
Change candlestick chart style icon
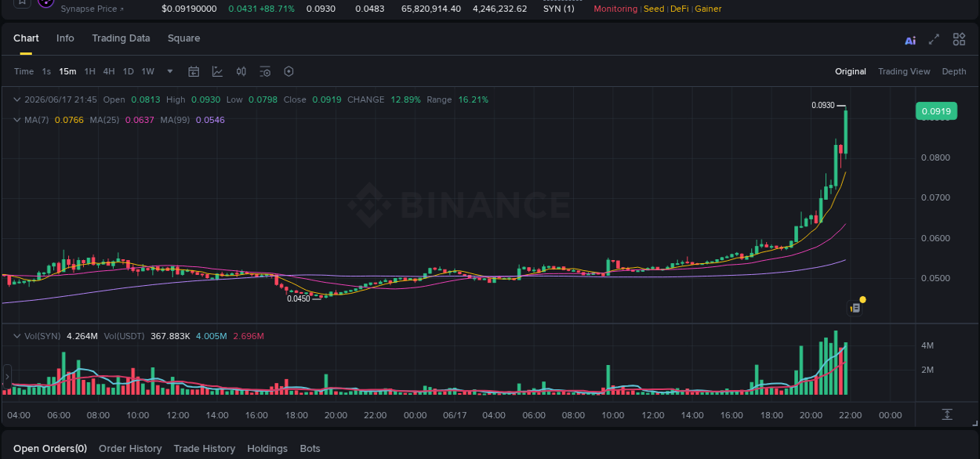click(x=241, y=71)
